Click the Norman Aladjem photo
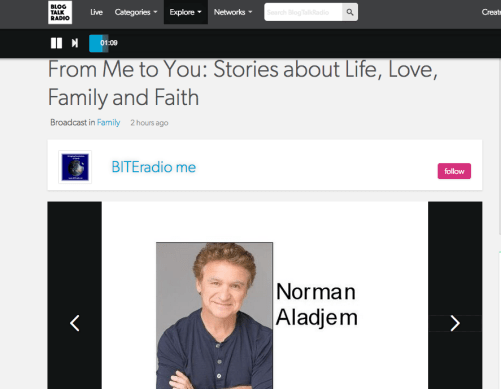The width and height of the screenshot is (501, 389). tap(214, 316)
